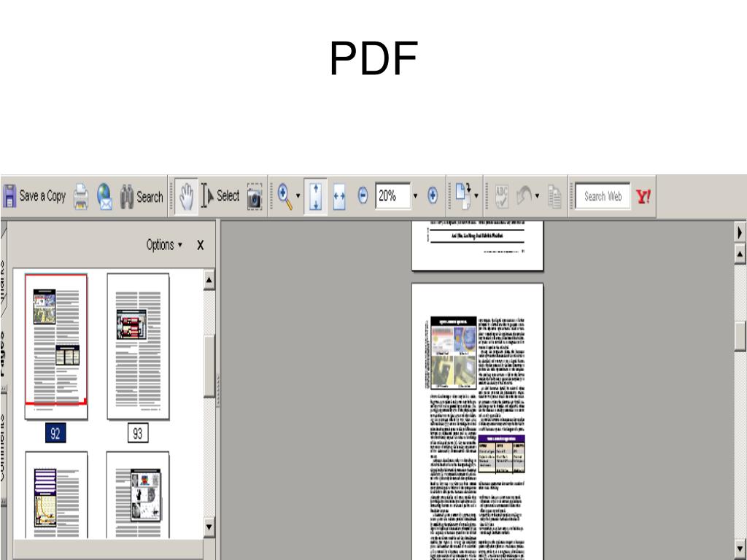Select page 92 thumbnail
The image size is (747, 560).
(x=56, y=346)
